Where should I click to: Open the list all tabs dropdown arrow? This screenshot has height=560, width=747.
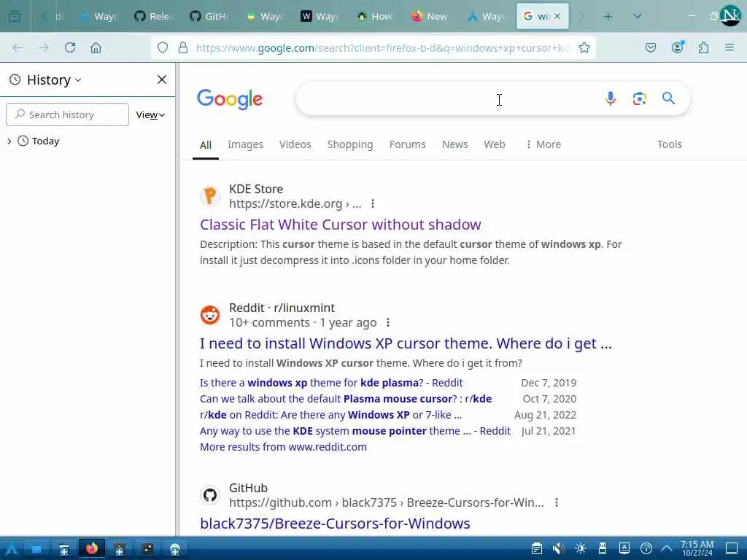[638, 17]
